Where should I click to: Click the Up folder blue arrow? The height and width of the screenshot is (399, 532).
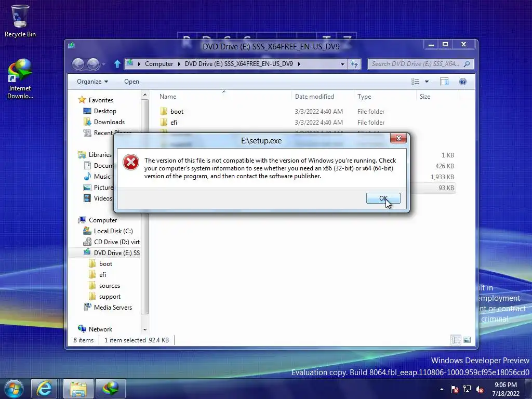pos(117,64)
